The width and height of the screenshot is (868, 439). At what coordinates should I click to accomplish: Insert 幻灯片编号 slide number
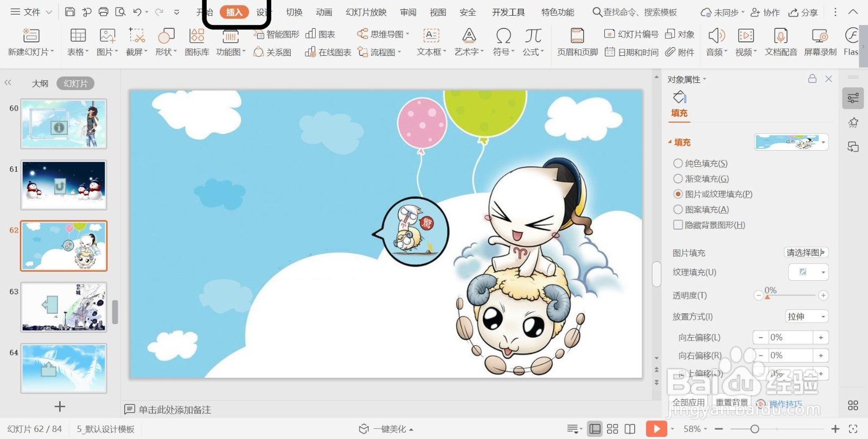(631, 34)
